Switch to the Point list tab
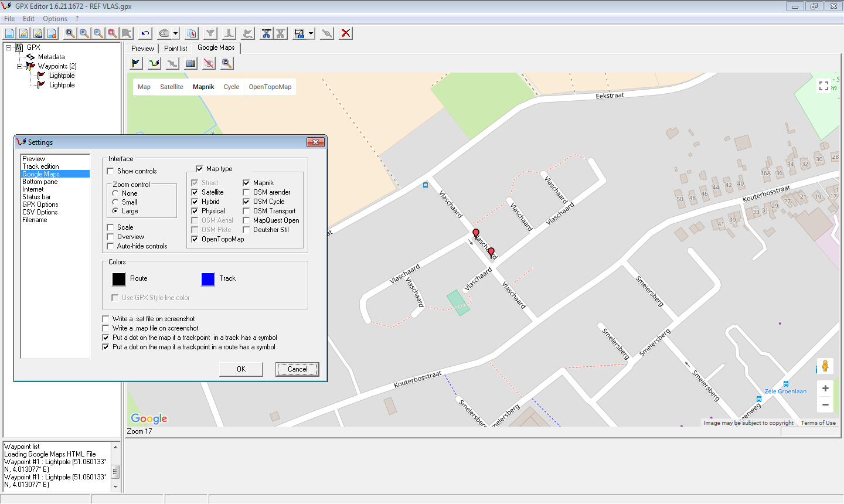Screen dimensions: 844x504 click(x=175, y=49)
